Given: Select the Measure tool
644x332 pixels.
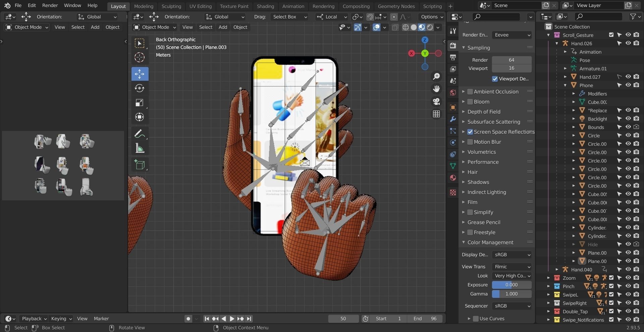Looking at the screenshot, I should tap(140, 148).
